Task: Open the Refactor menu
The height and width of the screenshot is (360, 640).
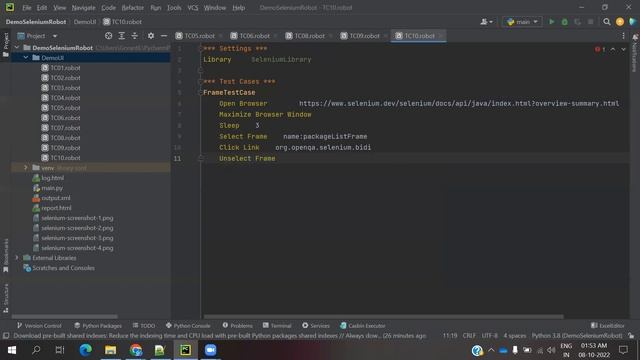Action: 133,8
